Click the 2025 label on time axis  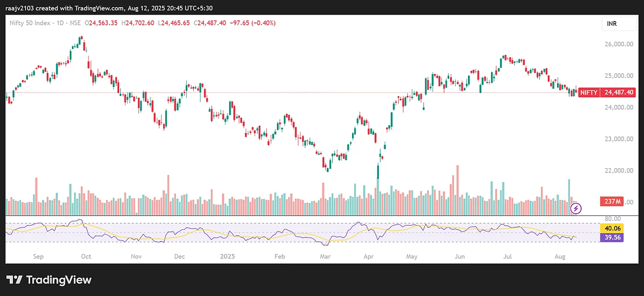(228, 257)
